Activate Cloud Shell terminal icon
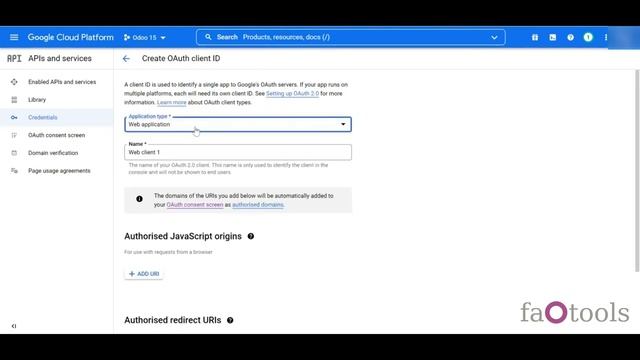Viewport: 640px width, 360px height. coord(553,38)
